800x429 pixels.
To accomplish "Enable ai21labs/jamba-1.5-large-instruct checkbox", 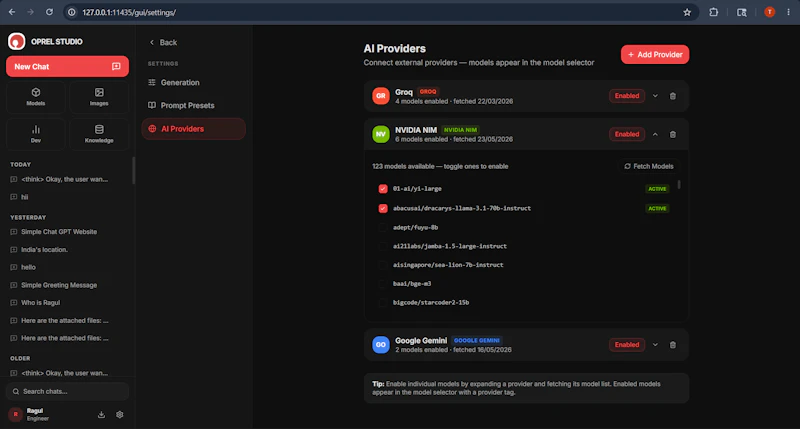I will pyautogui.click(x=383, y=246).
